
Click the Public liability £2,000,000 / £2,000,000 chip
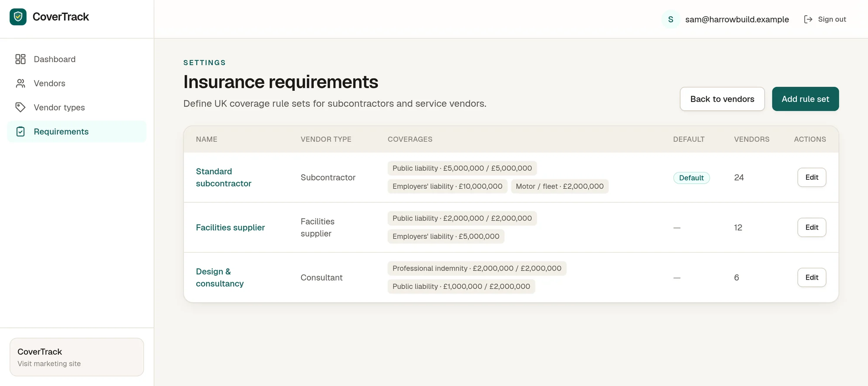coord(462,218)
